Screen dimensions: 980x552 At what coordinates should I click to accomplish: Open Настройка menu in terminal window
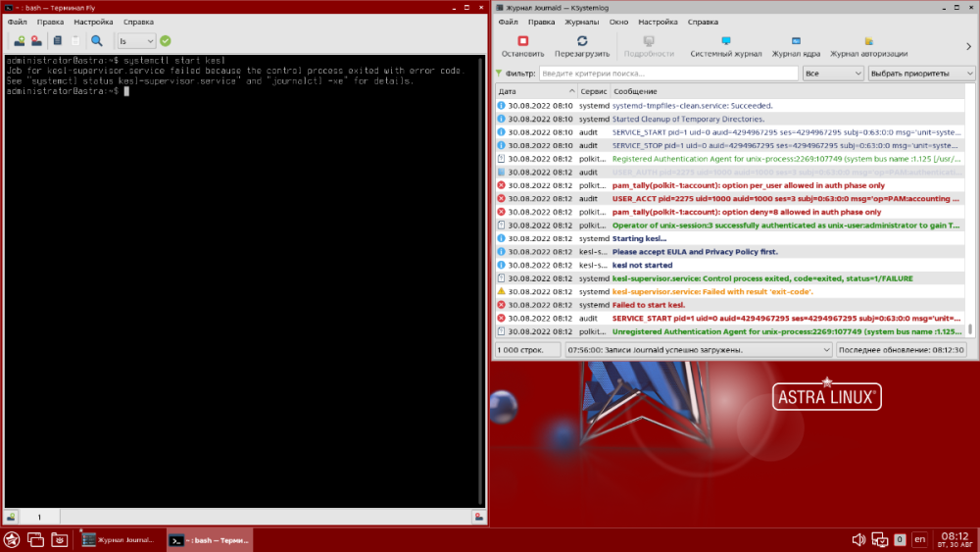[93, 22]
